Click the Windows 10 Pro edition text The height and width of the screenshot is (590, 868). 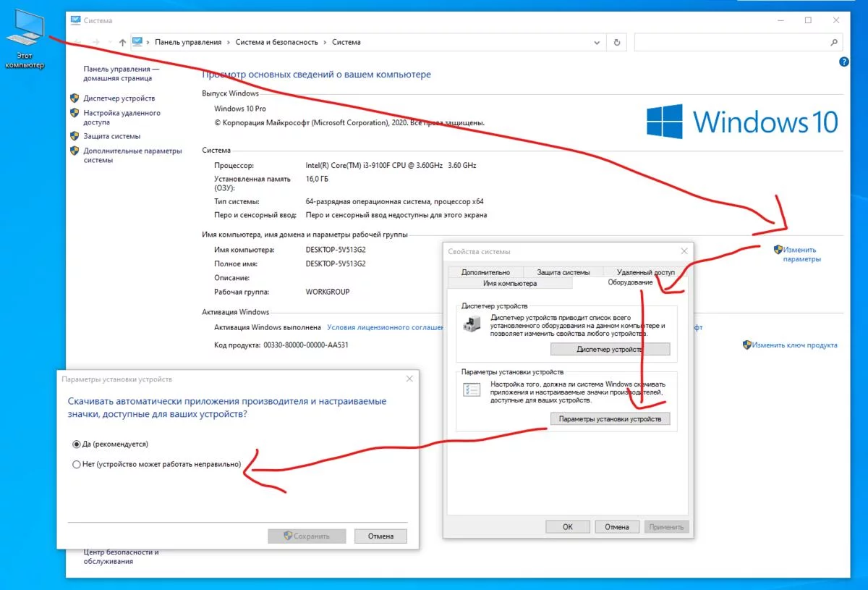240,109
